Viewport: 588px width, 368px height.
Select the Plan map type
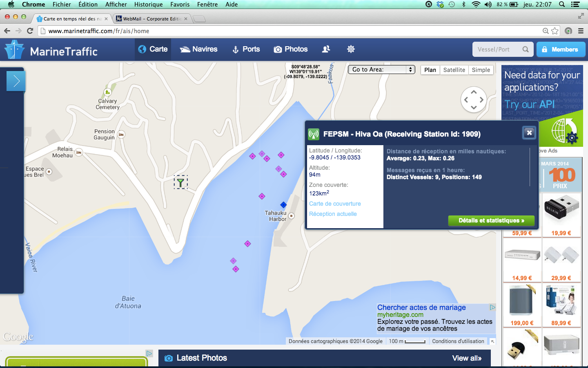(430, 70)
